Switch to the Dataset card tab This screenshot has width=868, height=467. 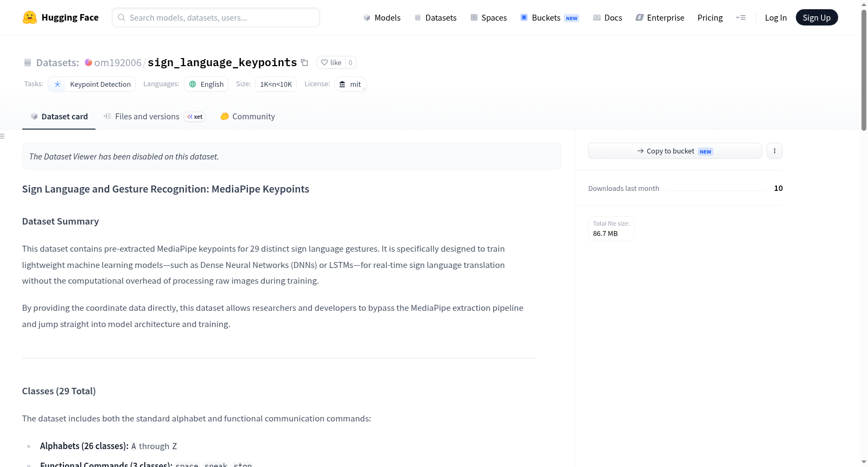(x=59, y=117)
